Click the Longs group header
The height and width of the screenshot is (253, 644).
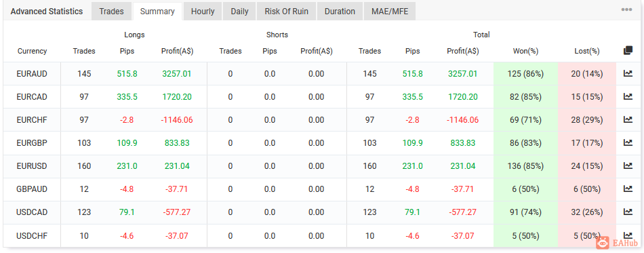point(134,35)
